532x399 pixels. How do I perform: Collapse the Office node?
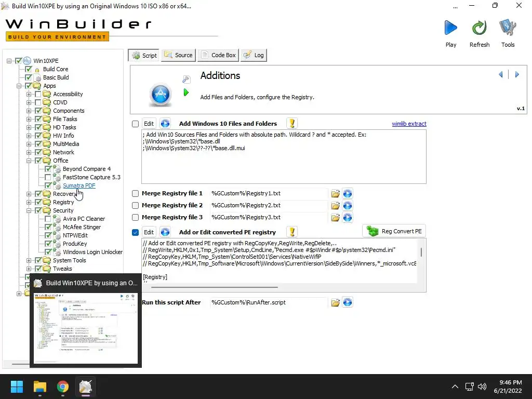pyautogui.click(x=29, y=161)
